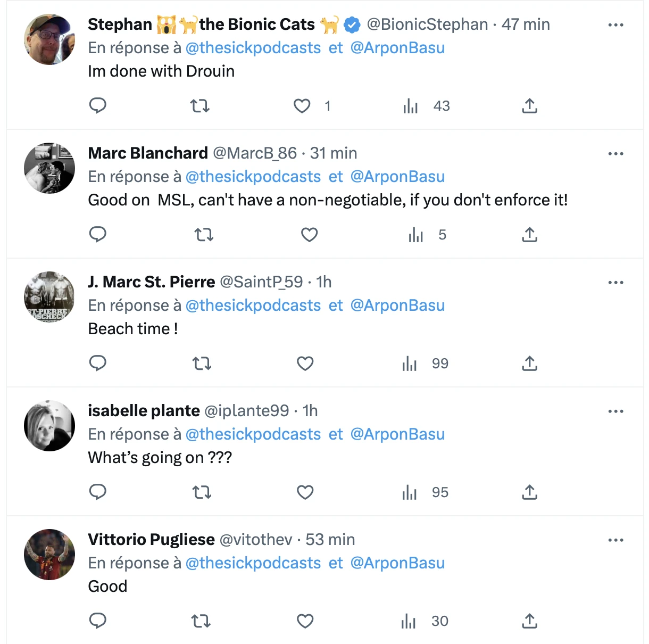Screen dimensions: 649x644
Task: View J. Marc St. Pierre's profile picture
Action: (49, 297)
